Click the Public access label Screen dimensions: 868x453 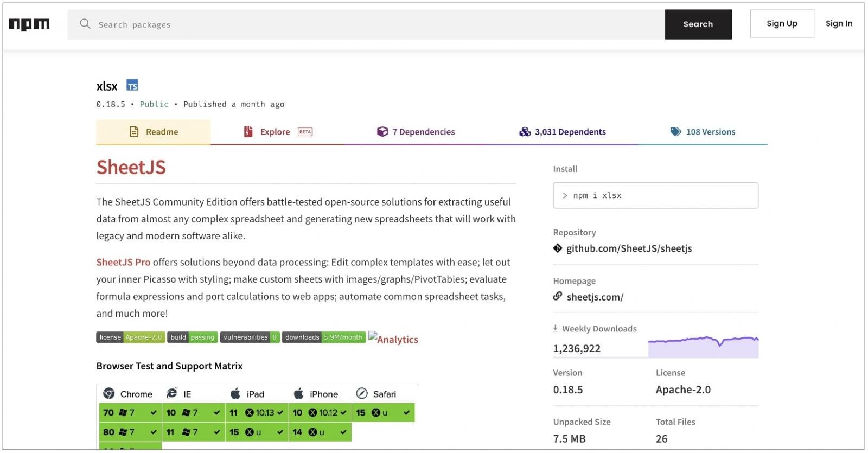point(154,104)
